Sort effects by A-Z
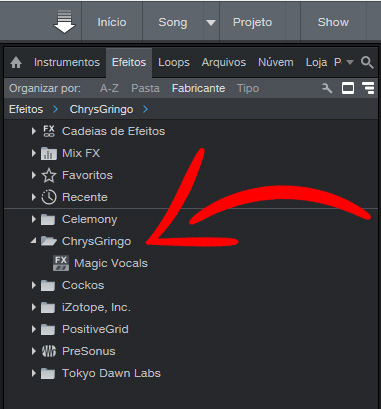 (109, 88)
